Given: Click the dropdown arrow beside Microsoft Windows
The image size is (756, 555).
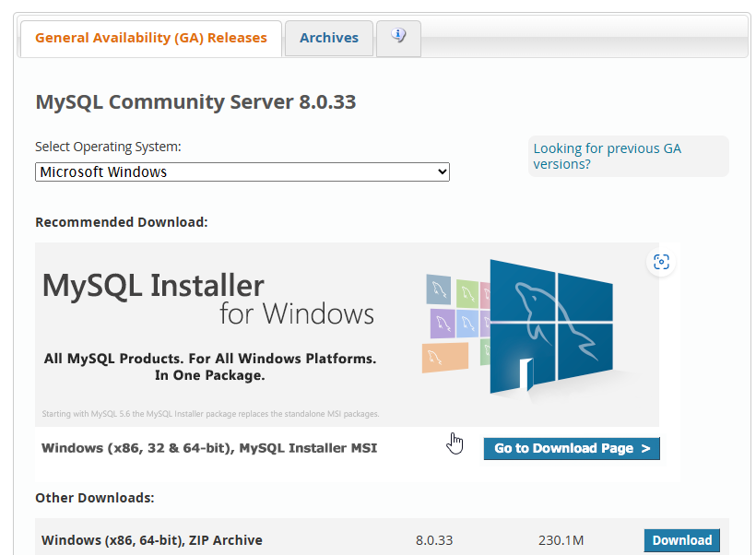Looking at the screenshot, I should pos(442,172).
